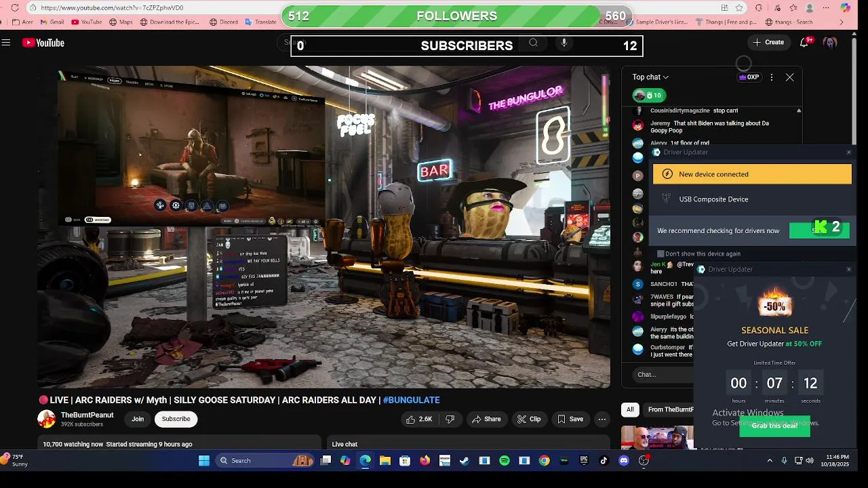This screenshot has width=868, height=488.
Task: Click green scan button in Driver Updater
Action: [x=819, y=230]
